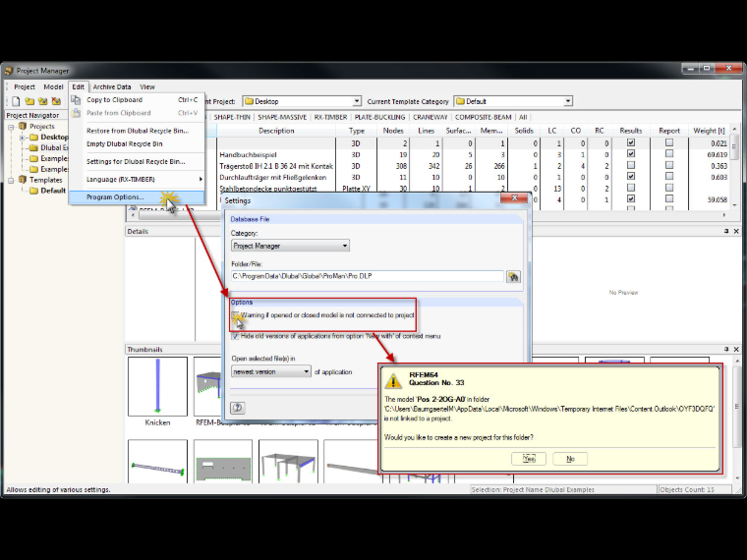Open the Model menu
Viewport: 747px width, 560px height.
point(53,86)
